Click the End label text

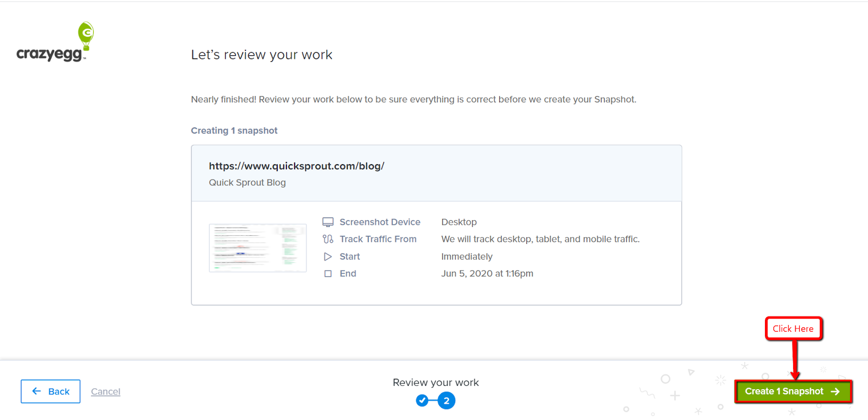tap(348, 274)
